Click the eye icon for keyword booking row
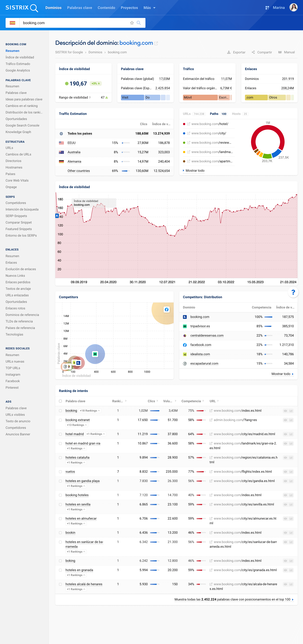Image resolution: width=303 pixels, height=644 pixels. click(x=285, y=411)
